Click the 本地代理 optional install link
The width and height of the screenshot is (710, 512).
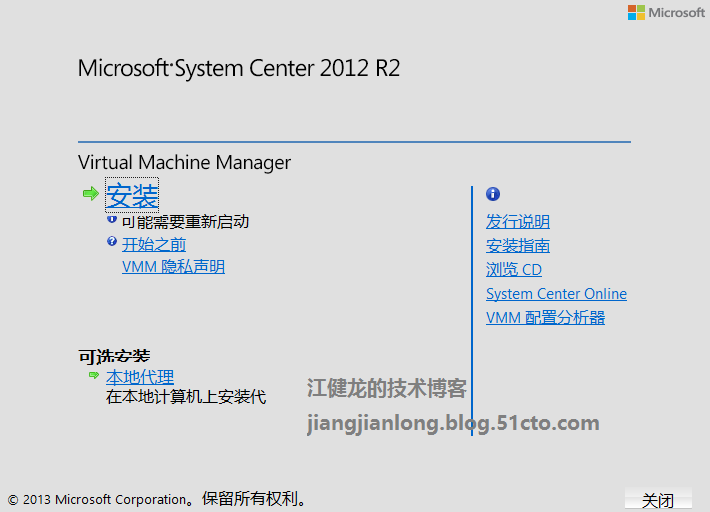140,377
